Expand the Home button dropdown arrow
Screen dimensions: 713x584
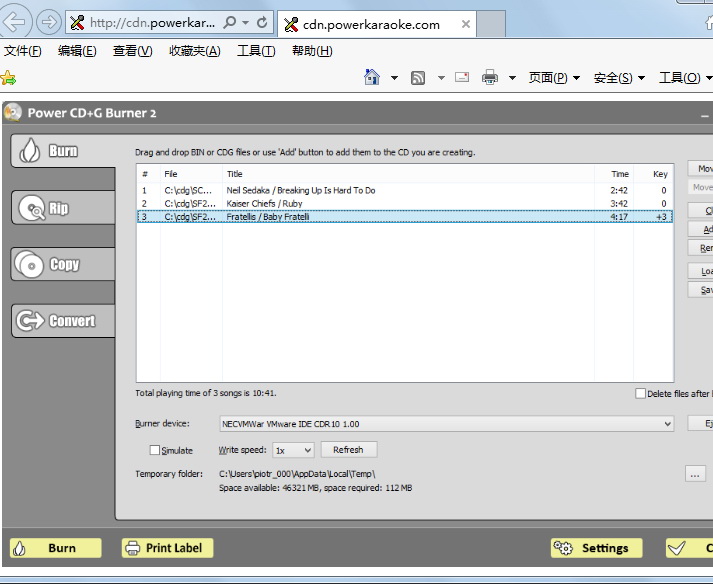coord(394,78)
